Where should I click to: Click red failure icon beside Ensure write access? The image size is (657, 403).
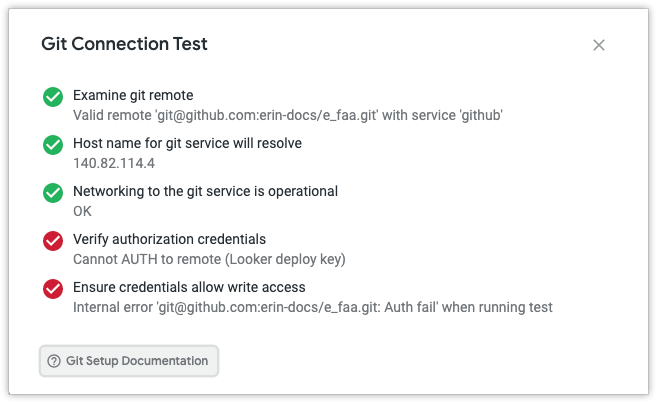click(53, 289)
